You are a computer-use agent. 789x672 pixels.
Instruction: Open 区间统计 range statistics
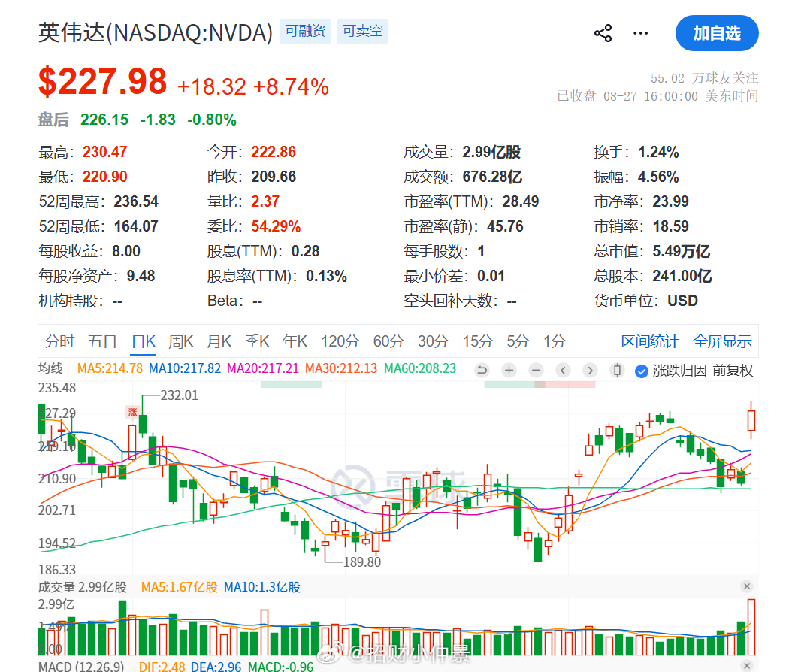click(x=650, y=341)
